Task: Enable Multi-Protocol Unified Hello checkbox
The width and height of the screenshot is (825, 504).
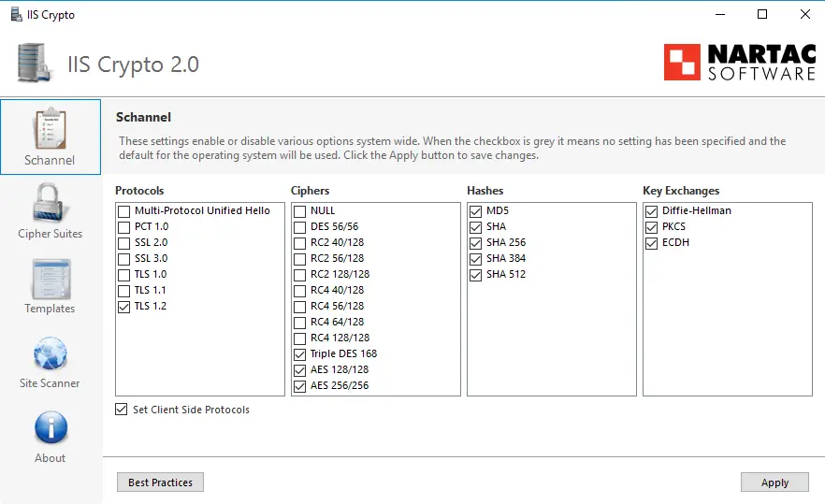Action: tap(123, 211)
